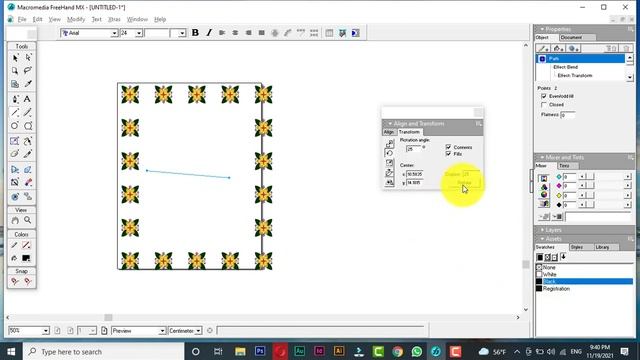
Task: Click the Scale transform icon
Action: 389,163
